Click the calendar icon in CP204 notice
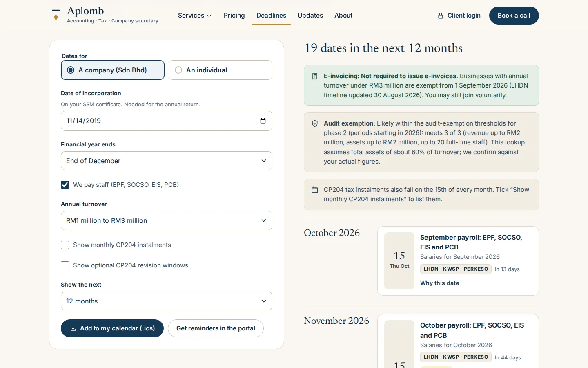 click(315, 190)
